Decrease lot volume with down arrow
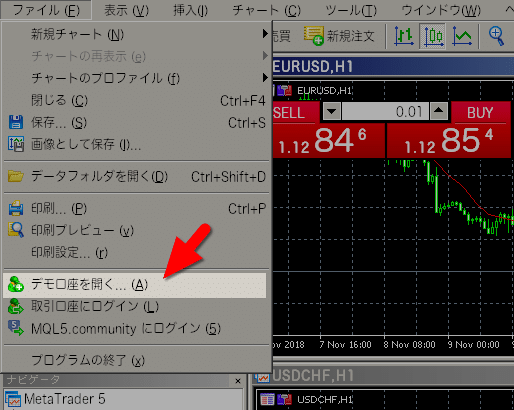This screenshot has height=410, width=514. [332, 111]
